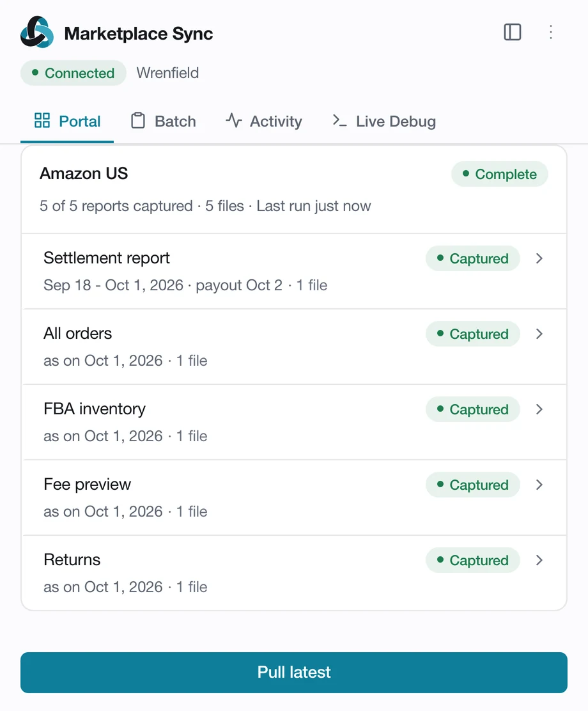Click the Captured badge for Settlement report
Image resolution: width=588 pixels, height=711 pixels.
click(x=472, y=258)
